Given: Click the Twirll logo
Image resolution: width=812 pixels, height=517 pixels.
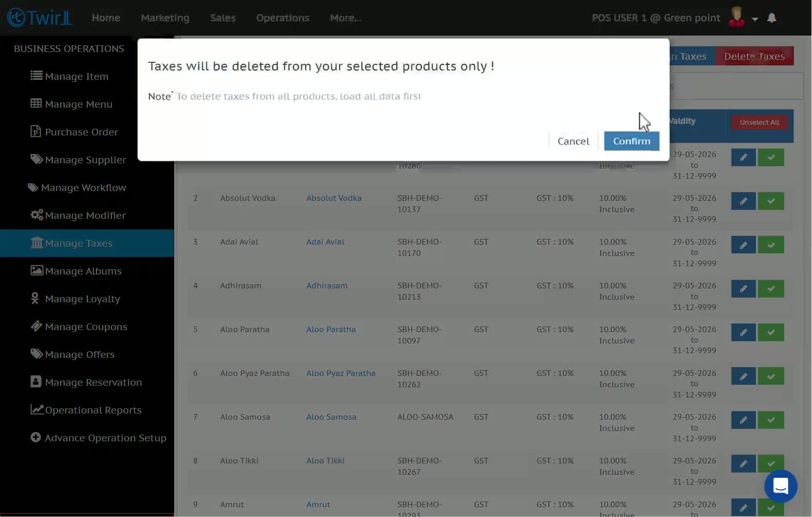Looking at the screenshot, I should point(40,18).
